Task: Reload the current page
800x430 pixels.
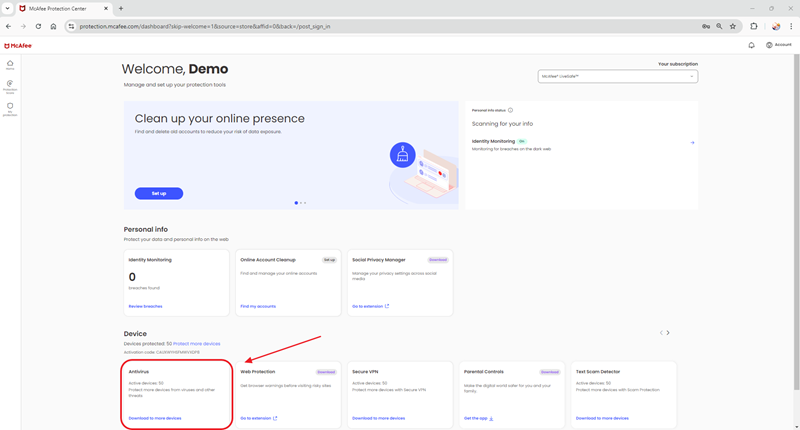Action: click(x=38, y=26)
